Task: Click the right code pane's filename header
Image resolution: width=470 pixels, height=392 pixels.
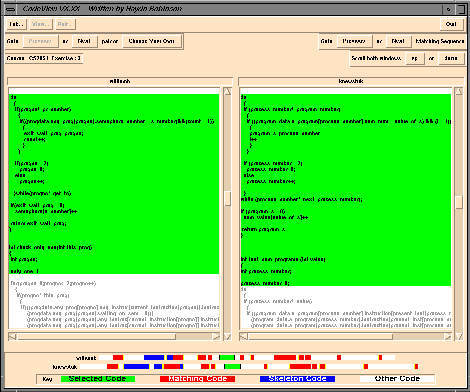Action: (x=351, y=81)
